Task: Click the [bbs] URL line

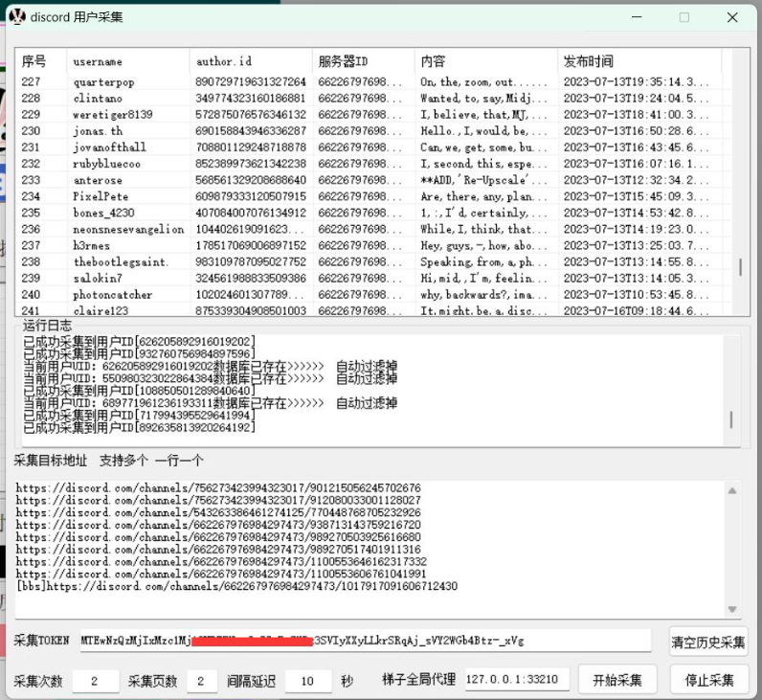Action: point(236,586)
